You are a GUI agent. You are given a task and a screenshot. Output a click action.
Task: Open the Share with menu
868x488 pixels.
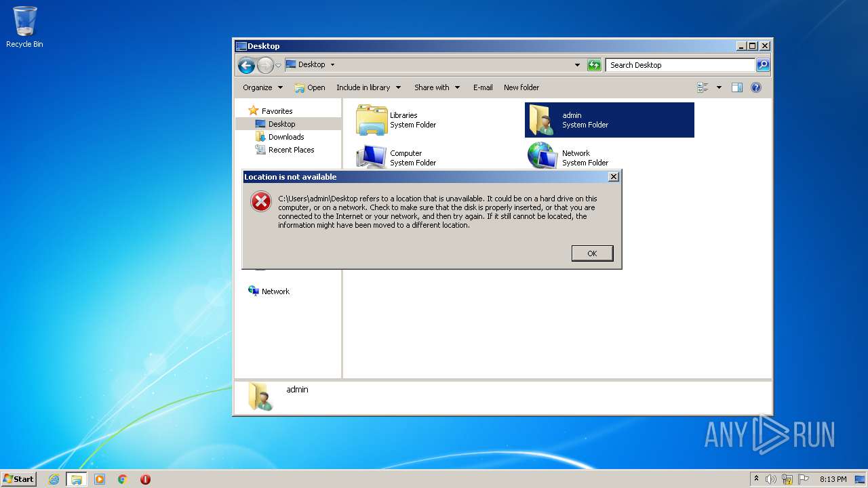(x=437, y=87)
